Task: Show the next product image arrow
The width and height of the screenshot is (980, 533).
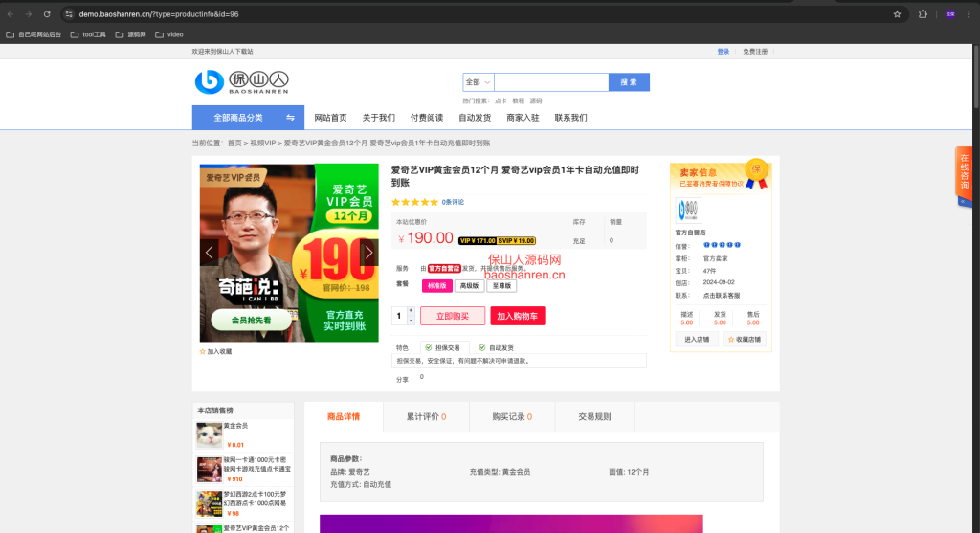Action: click(x=368, y=253)
